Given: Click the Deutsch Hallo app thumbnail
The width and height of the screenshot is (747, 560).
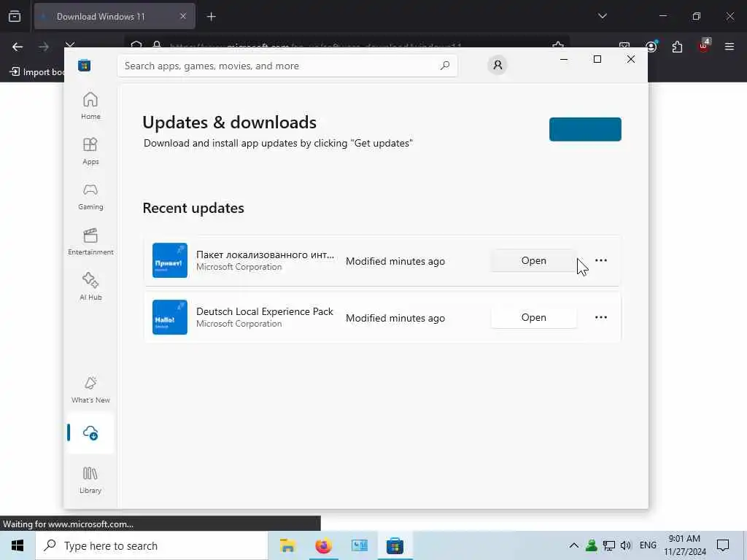Looking at the screenshot, I should click(x=169, y=317).
